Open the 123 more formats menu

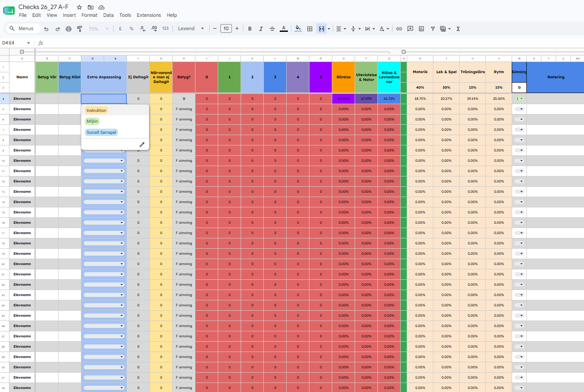click(x=165, y=29)
